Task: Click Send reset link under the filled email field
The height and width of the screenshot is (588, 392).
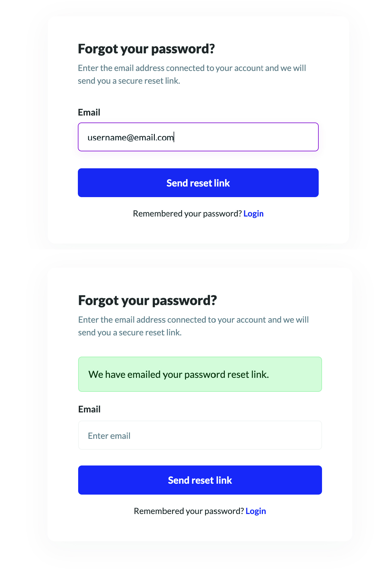Action: click(198, 183)
